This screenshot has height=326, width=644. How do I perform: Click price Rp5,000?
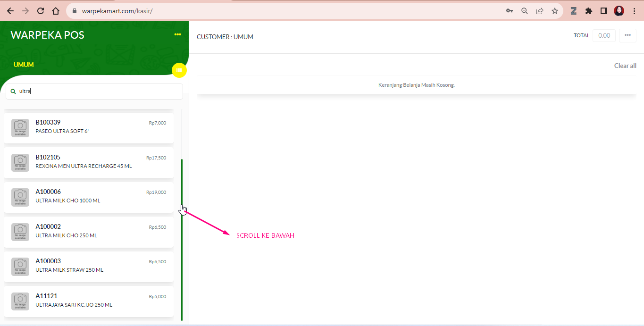pos(157,297)
